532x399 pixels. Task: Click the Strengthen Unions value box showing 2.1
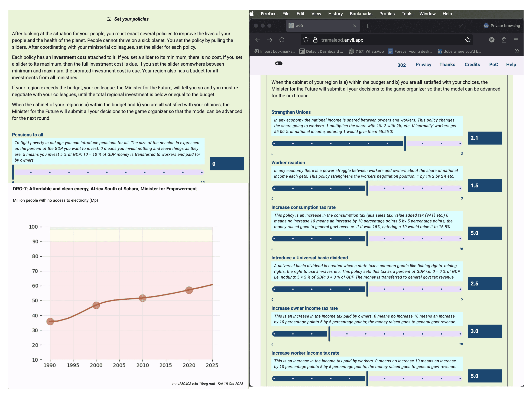click(485, 138)
